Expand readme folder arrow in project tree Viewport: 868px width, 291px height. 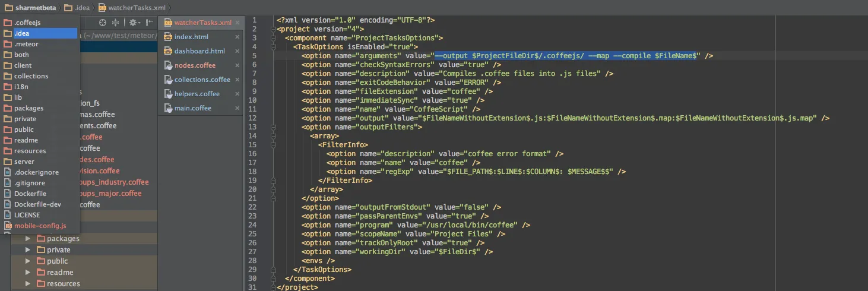tap(27, 273)
